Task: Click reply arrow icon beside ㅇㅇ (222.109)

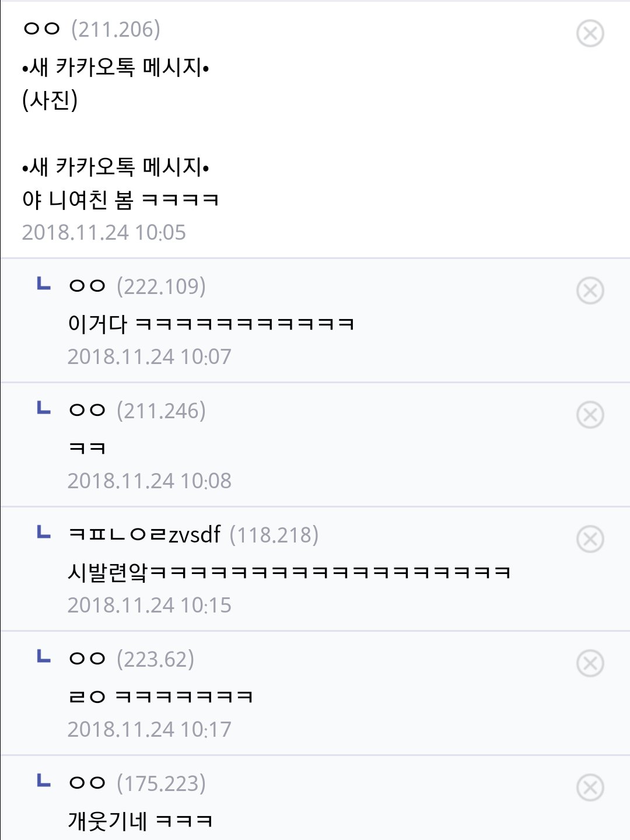Action: pos(44,284)
